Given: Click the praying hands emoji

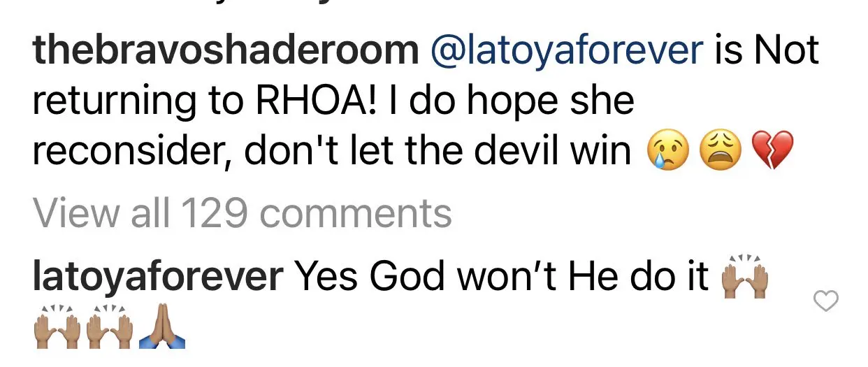Looking at the screenshot, I should click(161, 326).
